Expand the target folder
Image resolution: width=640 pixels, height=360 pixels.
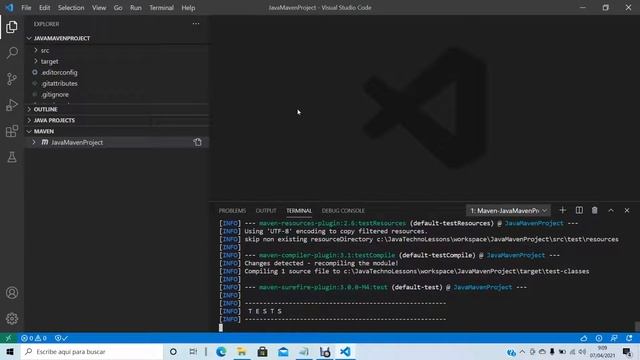[49, 61]
